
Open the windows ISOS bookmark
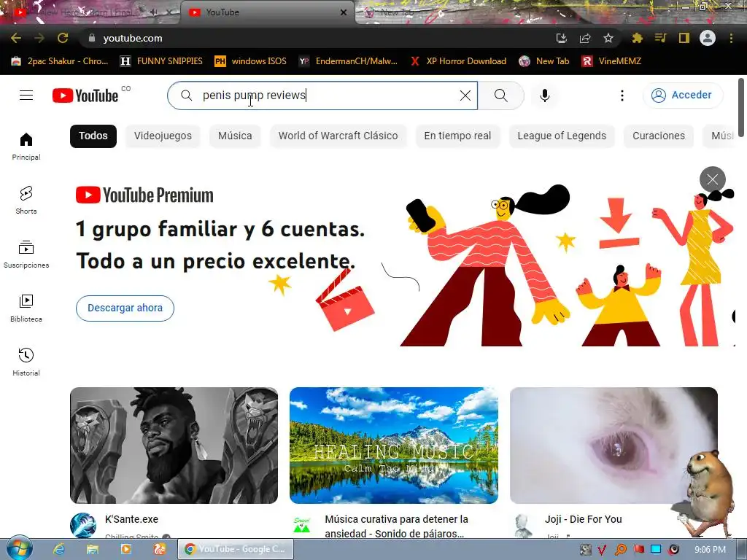[251, 61]
